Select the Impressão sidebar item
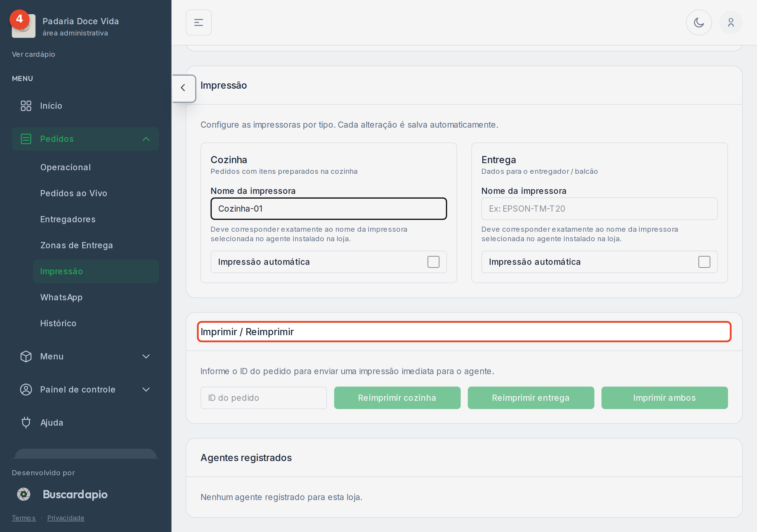Viewport: 757px width, 532px height. (x=96, y=271)
